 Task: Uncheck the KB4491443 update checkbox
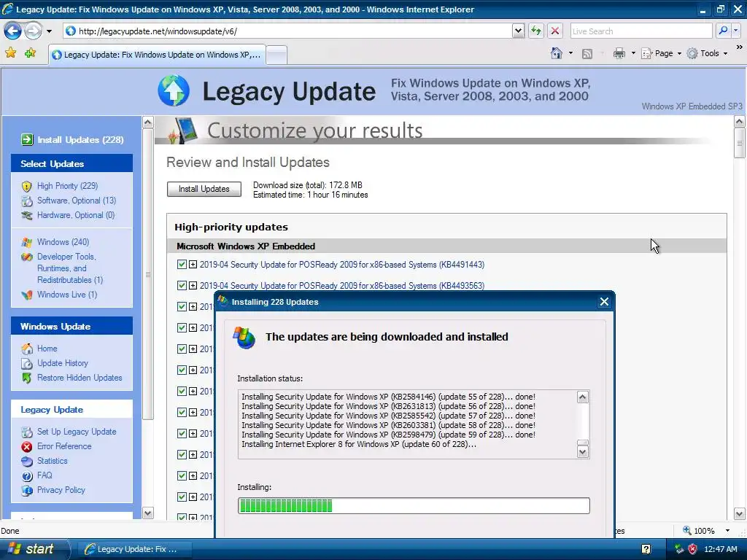[x=182, y=264]
